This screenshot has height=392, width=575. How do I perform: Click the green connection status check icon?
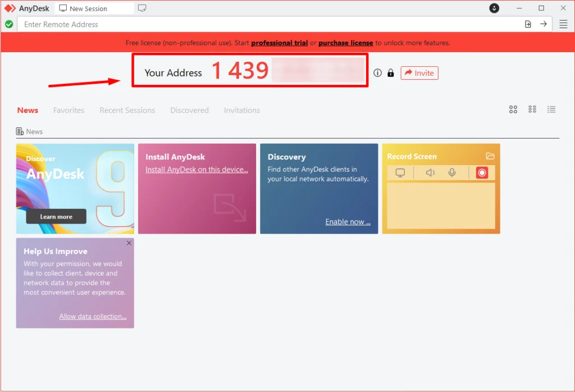tap(9, 24)
